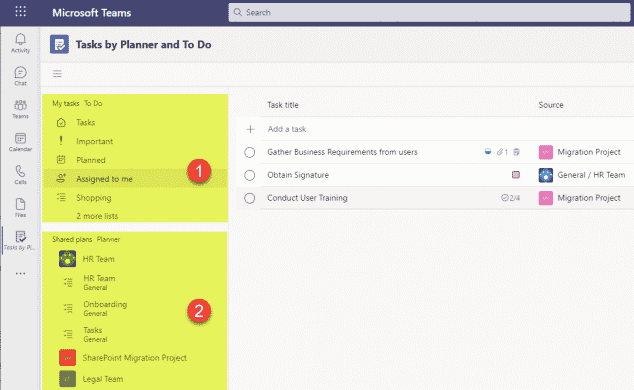Click the calendar icon beside Planned

tap(61, 160)
